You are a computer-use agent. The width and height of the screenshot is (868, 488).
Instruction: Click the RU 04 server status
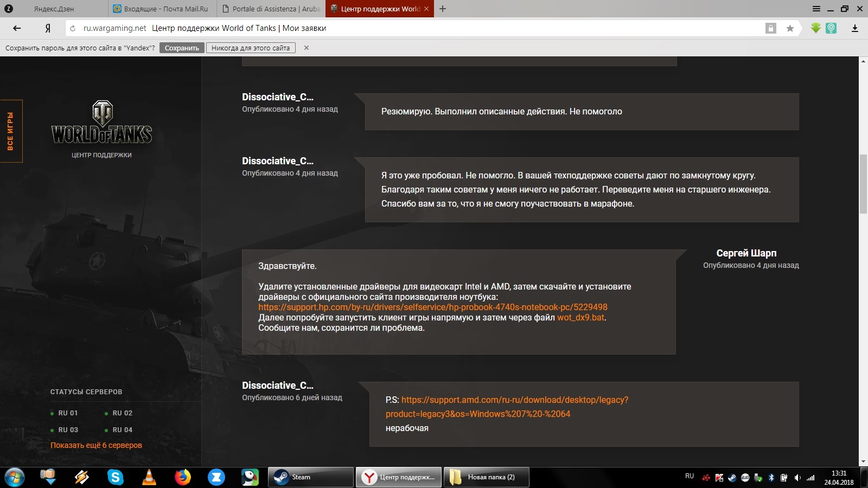(x=118, y=430)
